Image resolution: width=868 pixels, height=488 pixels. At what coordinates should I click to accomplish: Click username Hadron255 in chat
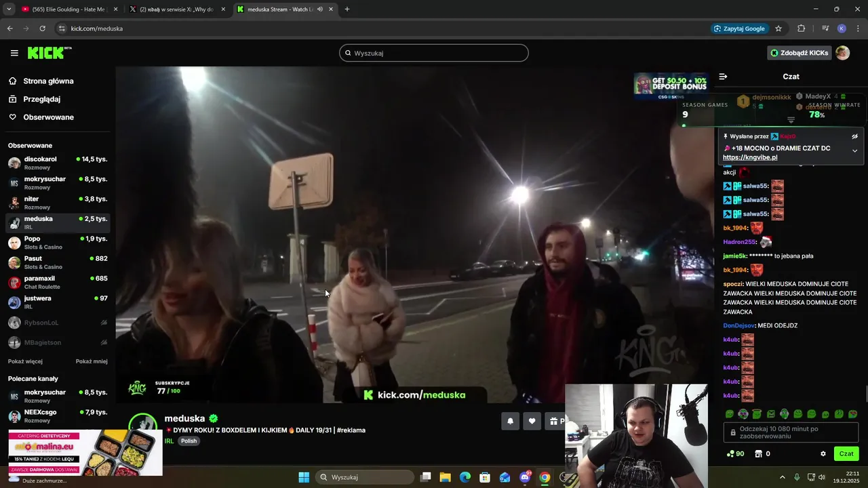click(x=739, y=242)
